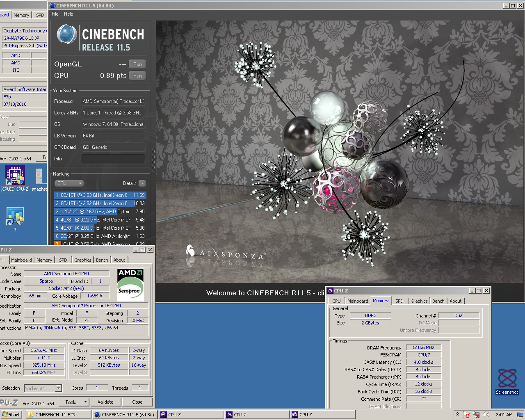The width and height of the screenshot is (525, 420).
Task: Click the Command Rate value 2T
Action: (x=424, y=399)
